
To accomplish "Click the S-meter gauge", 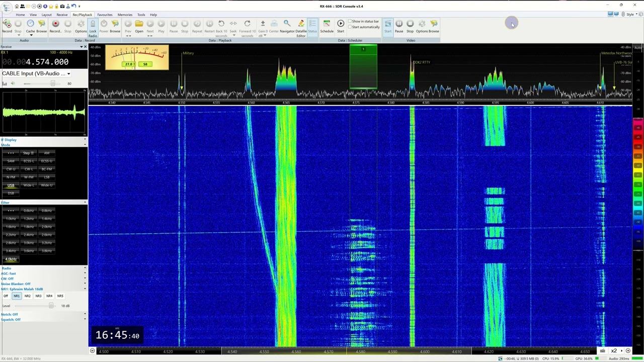I will (x=137, y=58).
